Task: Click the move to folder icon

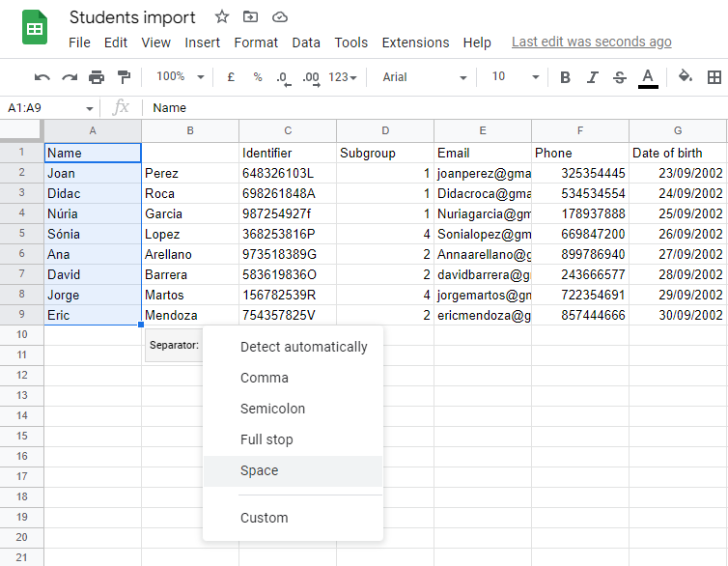Action: (251, 17)
